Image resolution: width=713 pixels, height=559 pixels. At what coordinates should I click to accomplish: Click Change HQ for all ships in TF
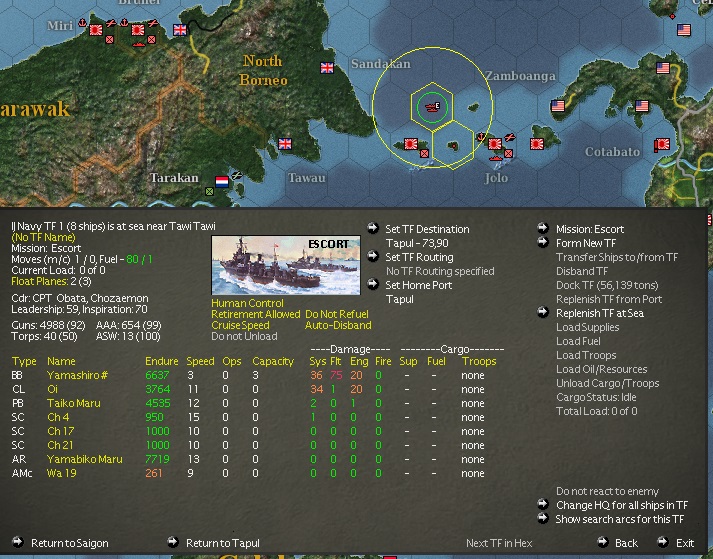point(622,505)
